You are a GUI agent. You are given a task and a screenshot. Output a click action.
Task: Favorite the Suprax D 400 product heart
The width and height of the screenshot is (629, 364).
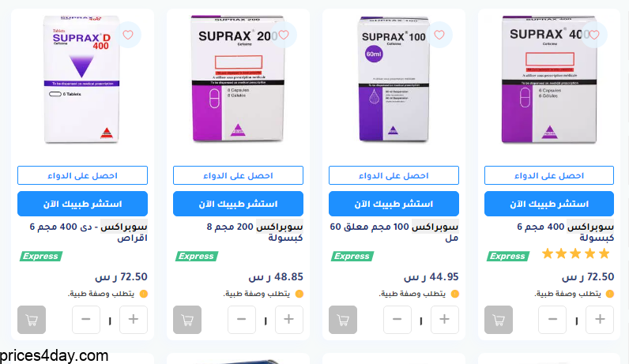point(128,35)
